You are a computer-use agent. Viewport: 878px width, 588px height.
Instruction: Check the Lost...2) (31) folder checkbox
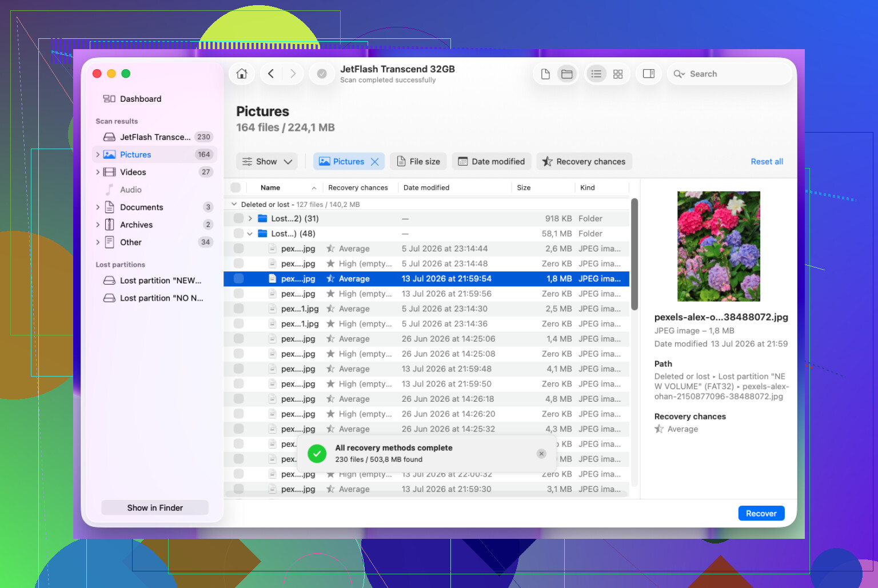click(239, 218)
